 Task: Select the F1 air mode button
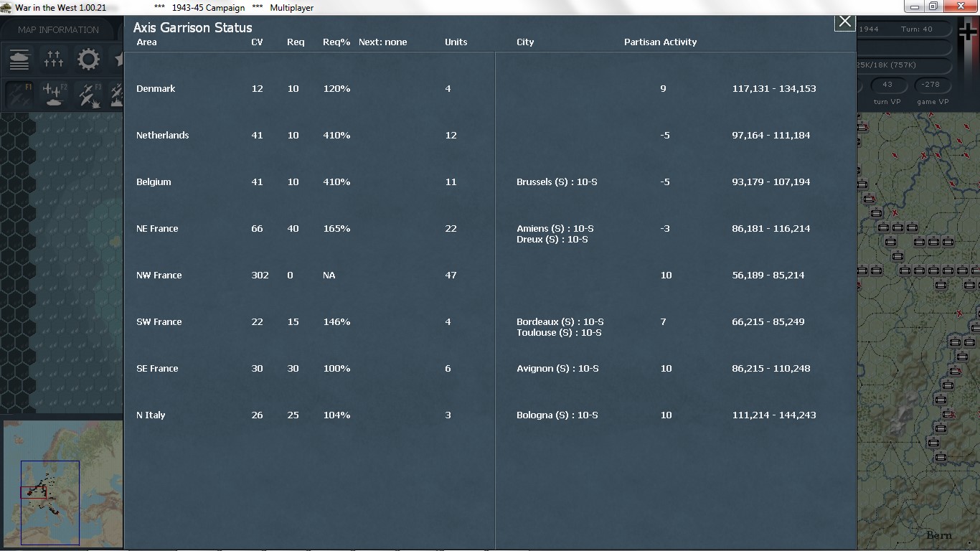[x=19, y=95]
